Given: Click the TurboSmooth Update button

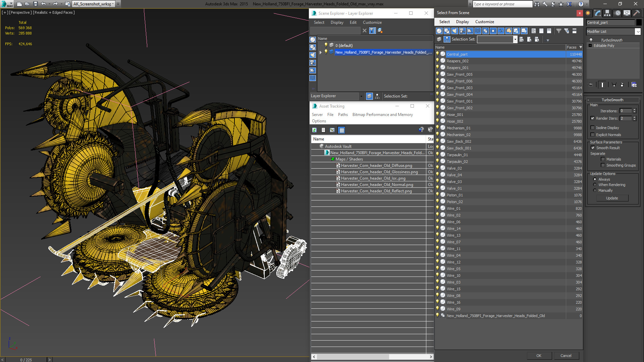Looking at the screenshot, I should click(x=612, y=198).
